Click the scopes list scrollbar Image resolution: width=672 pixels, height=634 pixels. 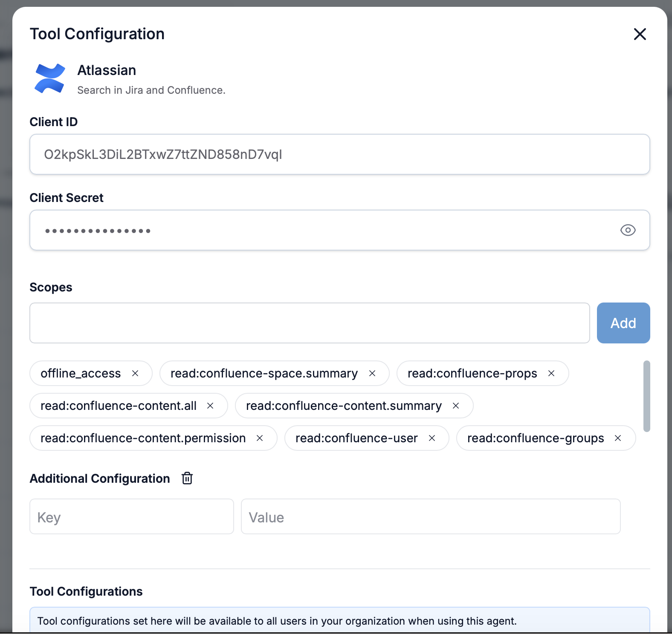[x=647, y=396]
